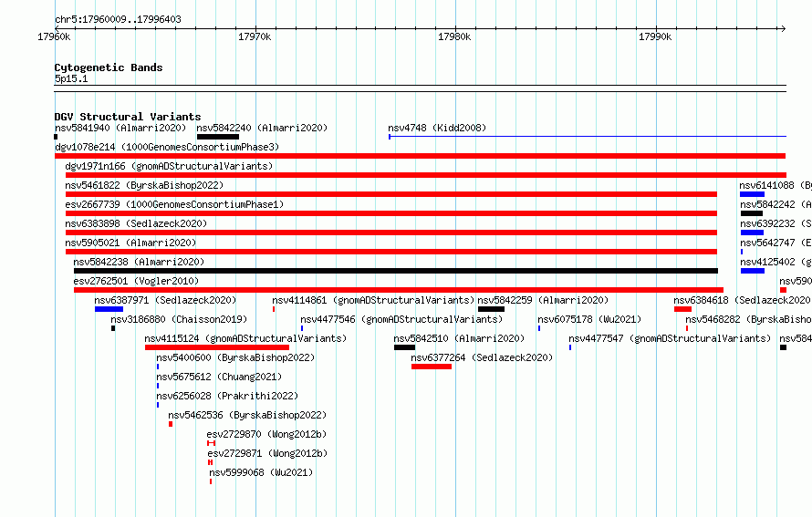Click the 17990k ruler position label

(655, 36)
